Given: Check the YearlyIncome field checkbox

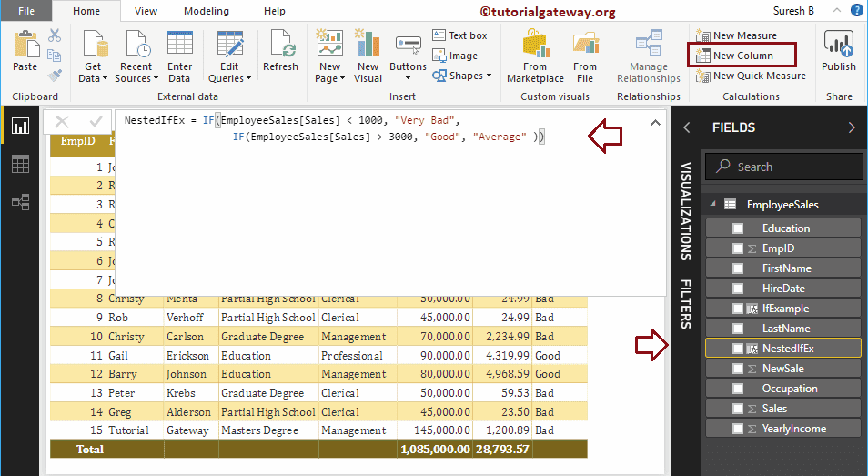Looking at the screenshot, I should (738, 429).
